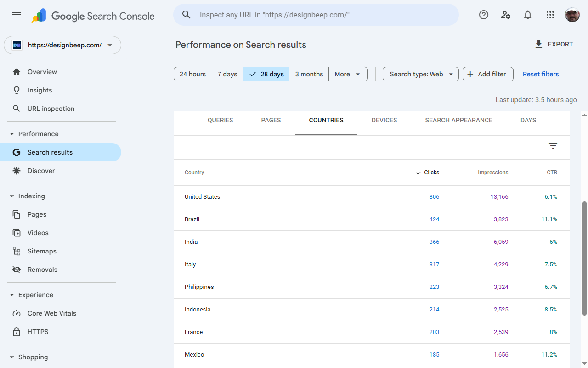Viewport: 588px width, 368px height.
Task: Open the designbeep.com property selector
Action: (x=62, y=45)
